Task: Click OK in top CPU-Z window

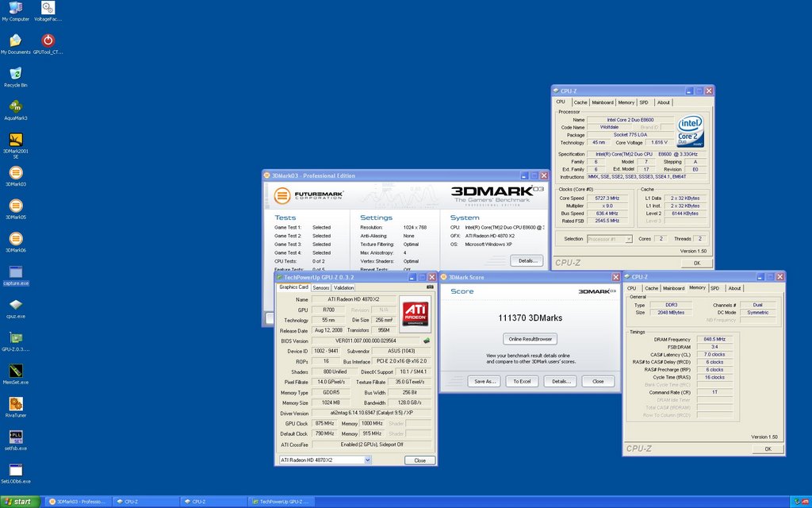Action: point(696,263)
